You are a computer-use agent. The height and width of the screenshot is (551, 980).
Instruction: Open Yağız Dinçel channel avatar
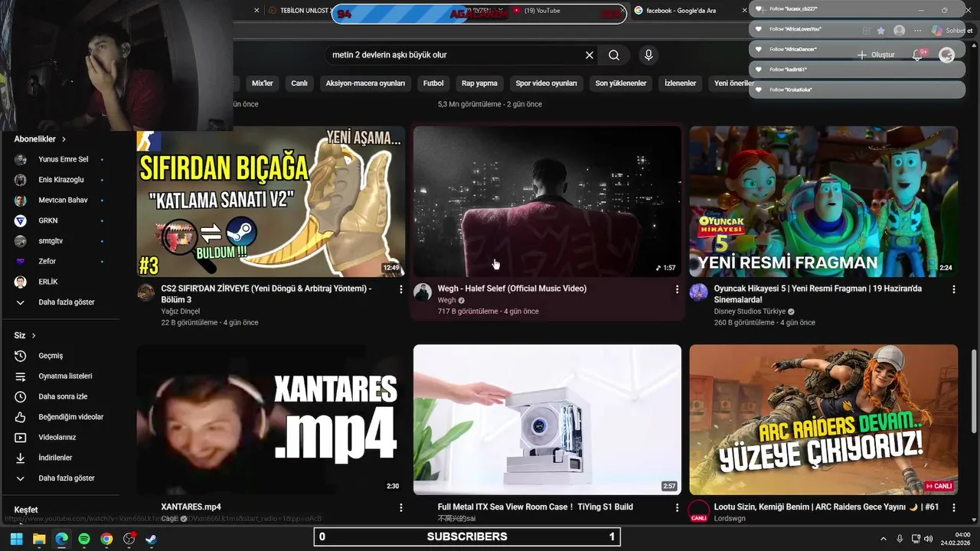145,292
